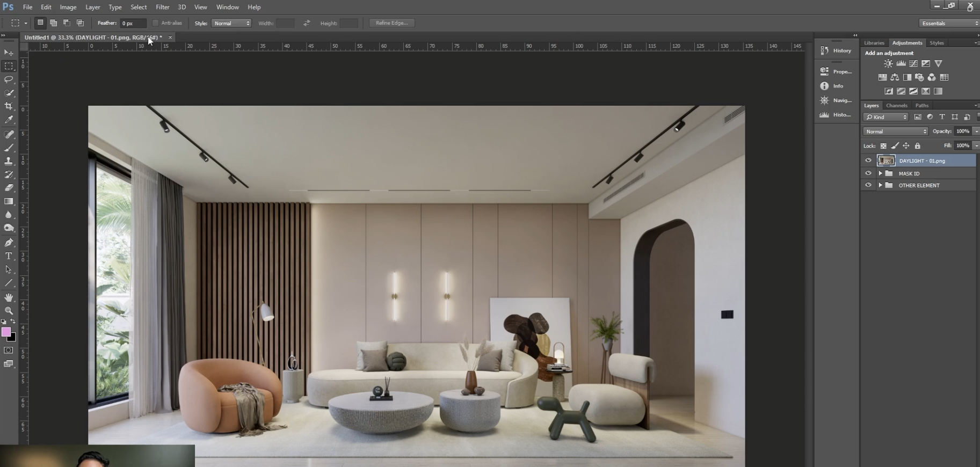Toggle lock position
Screen dimensions: 980x467
906,145
